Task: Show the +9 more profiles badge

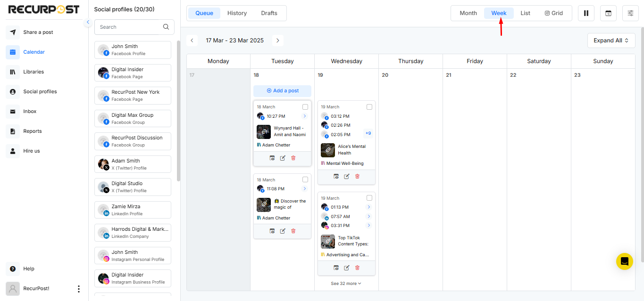Action: tap(368, 133)
